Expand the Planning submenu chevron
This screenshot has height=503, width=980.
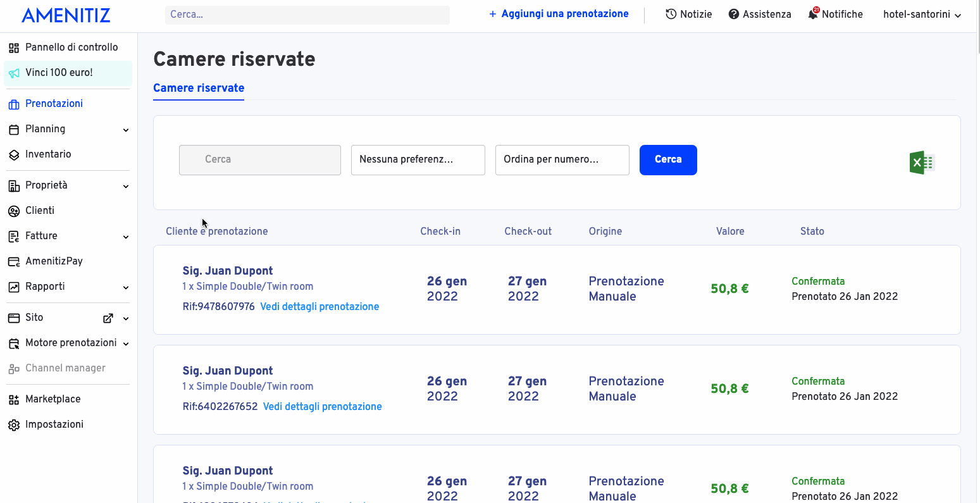(x=126, y=130)
